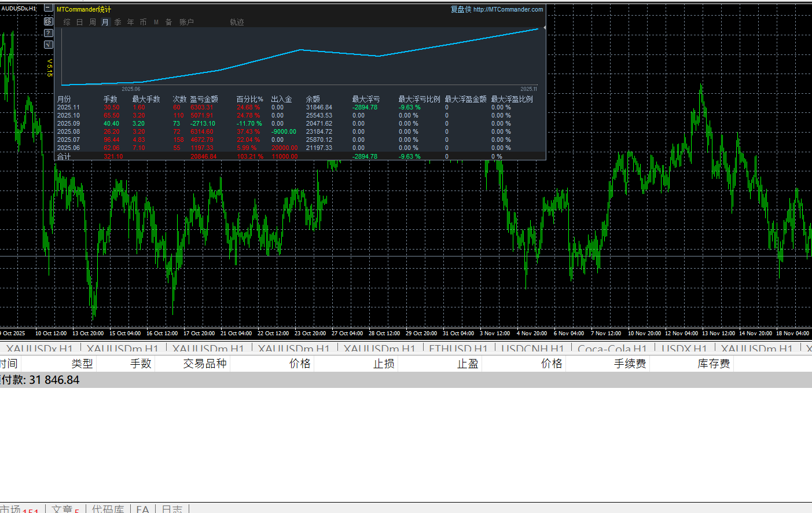Open the USDCNH H1 chart tab
Viewport: 812px width, 513px height.
[x=532, y=349]
